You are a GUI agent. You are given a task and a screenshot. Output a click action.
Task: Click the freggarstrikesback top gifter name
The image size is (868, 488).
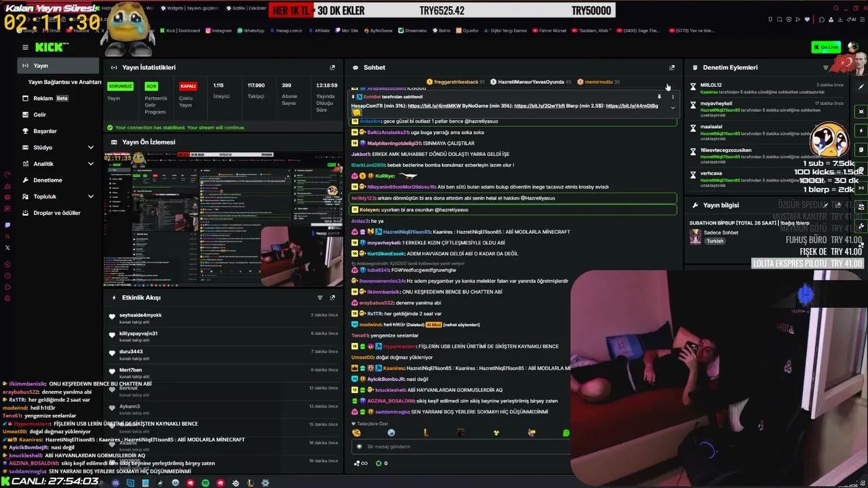click(x=456, y=82)
